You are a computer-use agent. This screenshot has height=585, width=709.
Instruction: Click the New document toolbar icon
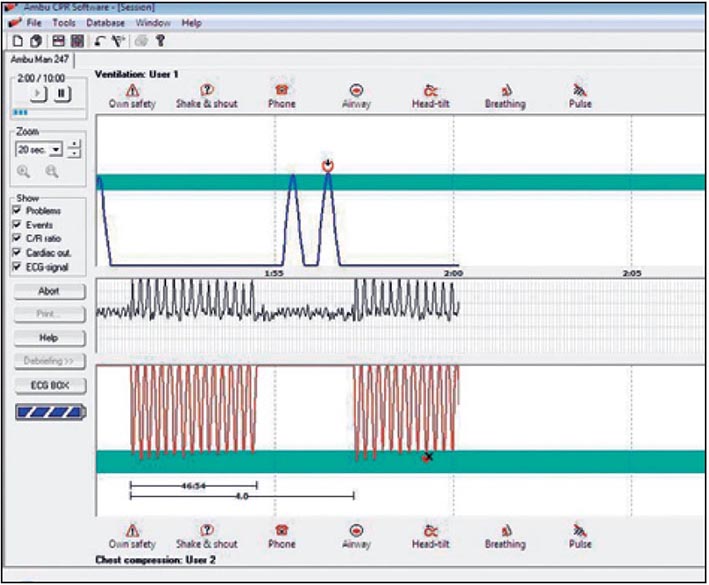click(18, 41)
